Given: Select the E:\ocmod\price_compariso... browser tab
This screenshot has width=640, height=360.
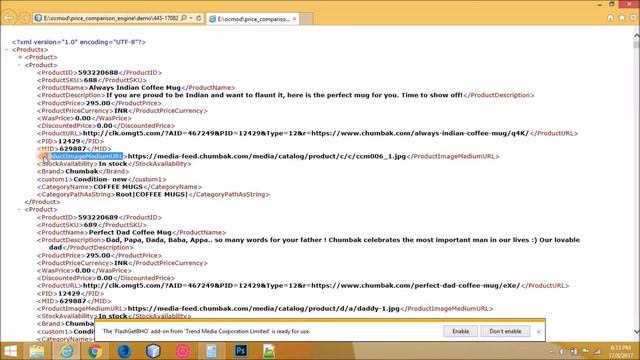Looking at the screenshot, I should point(253,19).
